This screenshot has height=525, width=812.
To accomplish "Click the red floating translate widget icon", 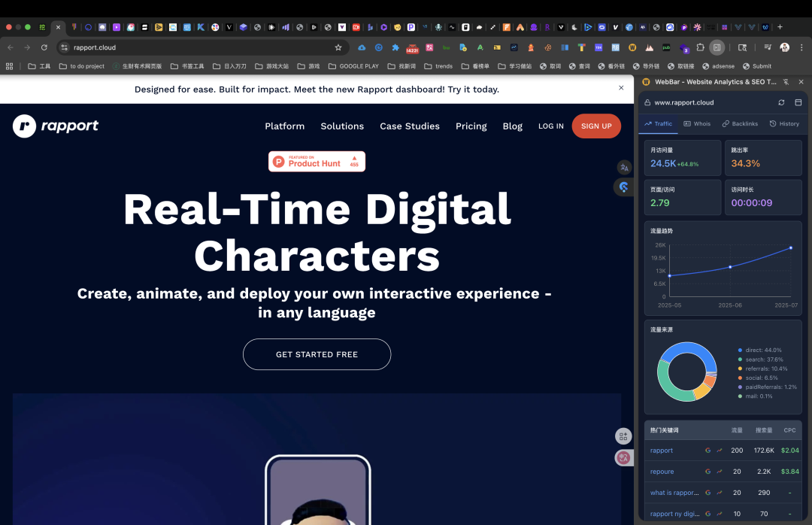I will point(623,457).
